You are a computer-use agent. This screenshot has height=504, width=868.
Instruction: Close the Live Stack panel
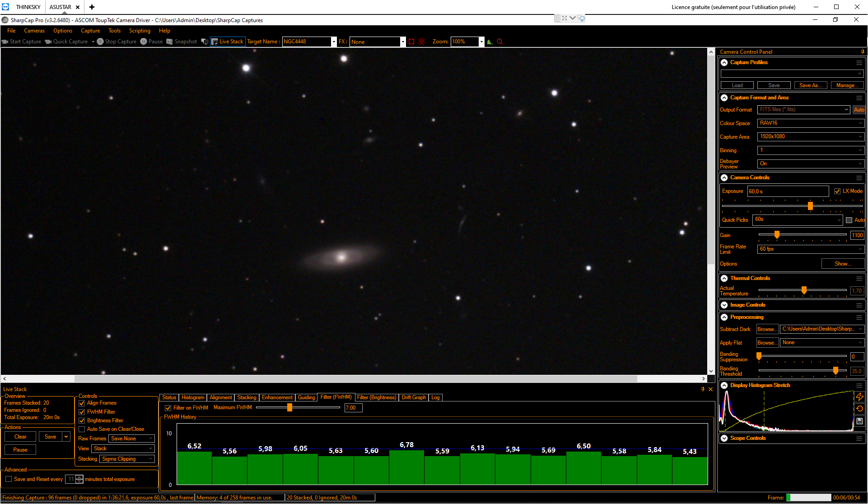point(711,389)
